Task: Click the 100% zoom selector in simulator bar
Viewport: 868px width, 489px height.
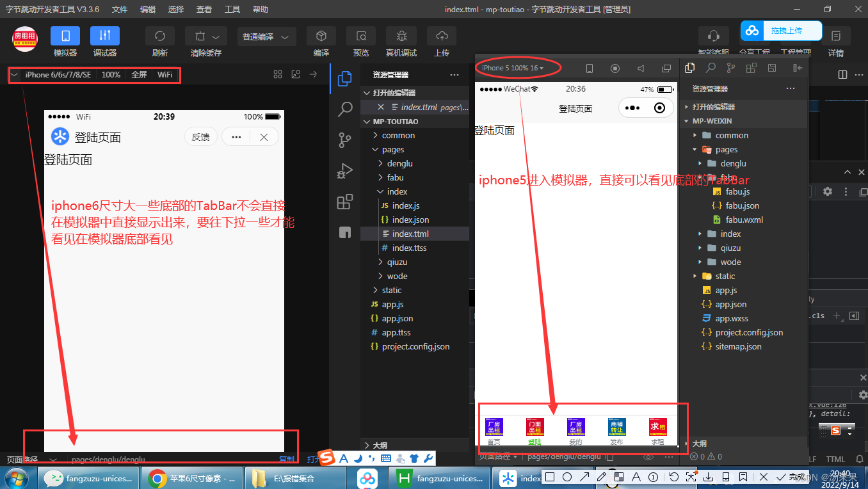Action: [111, 75]
